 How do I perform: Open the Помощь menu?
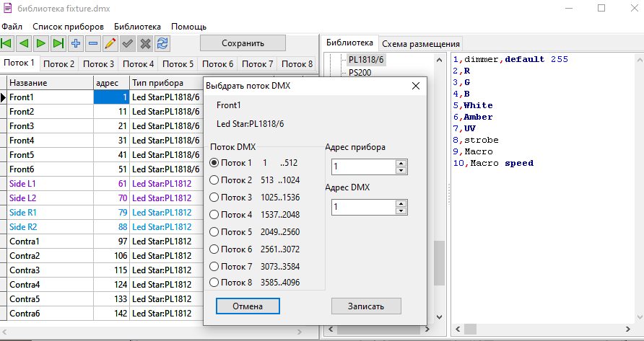(188, 27)
